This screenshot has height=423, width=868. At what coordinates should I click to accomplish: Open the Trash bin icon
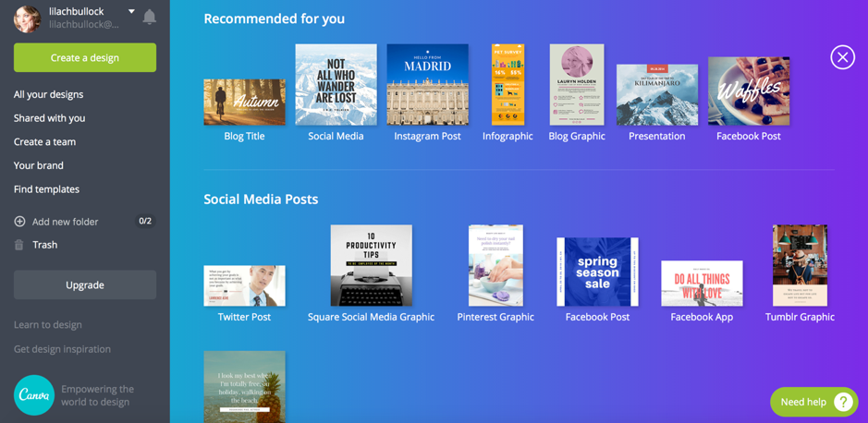pyautogui.click(x=18, y=245)
